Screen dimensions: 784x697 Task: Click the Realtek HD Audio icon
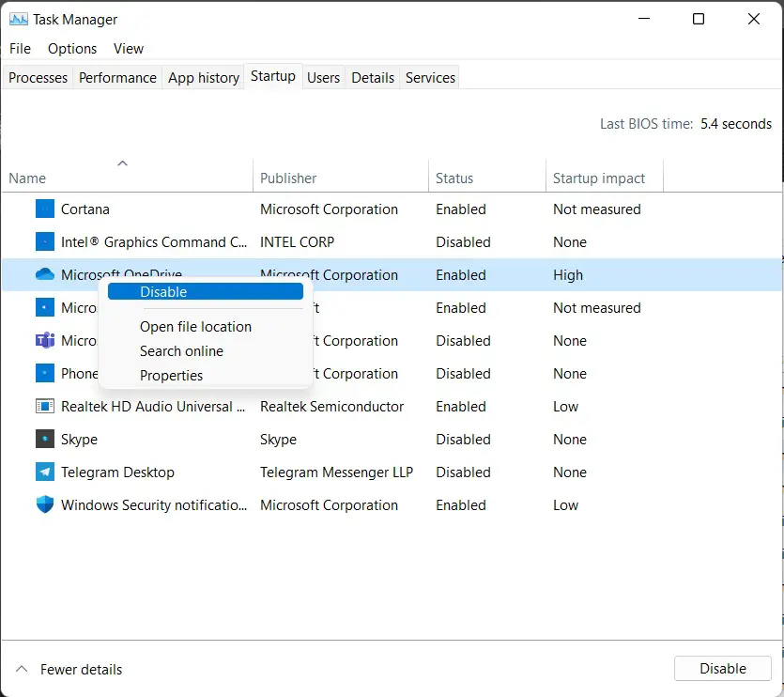pyautogui.click(x=45, y=407)
